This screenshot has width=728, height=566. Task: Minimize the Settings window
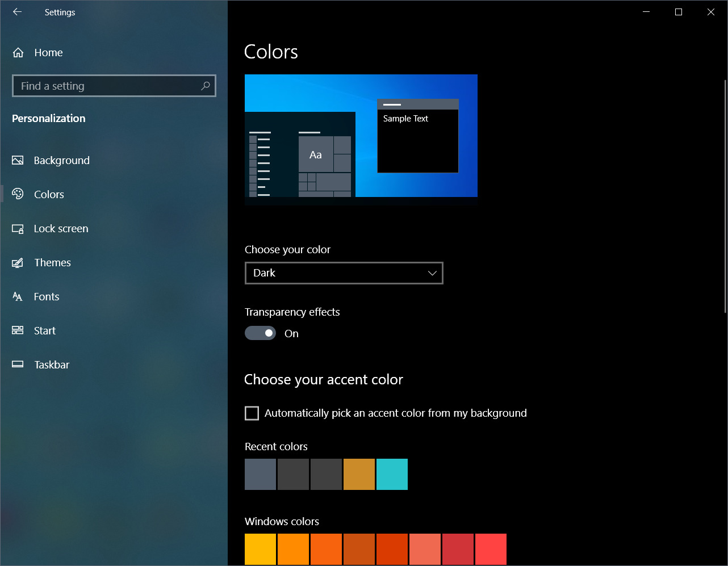tap(646, 12)
